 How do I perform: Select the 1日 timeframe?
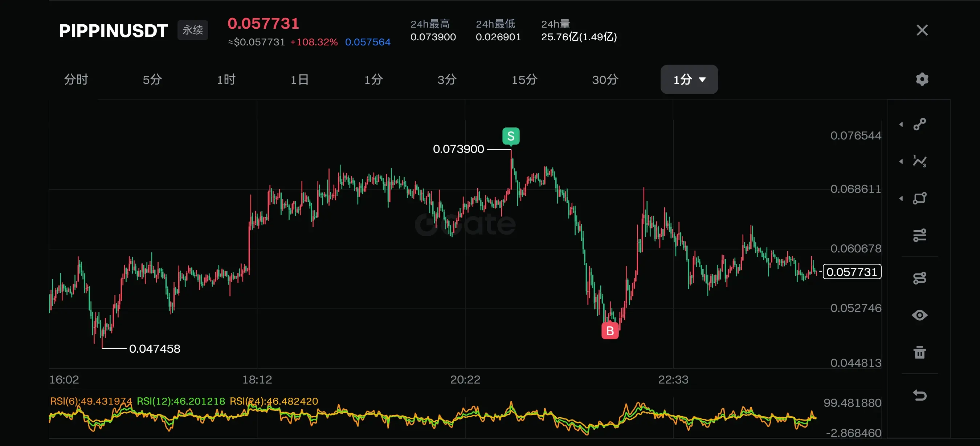(x=299, y=80)
